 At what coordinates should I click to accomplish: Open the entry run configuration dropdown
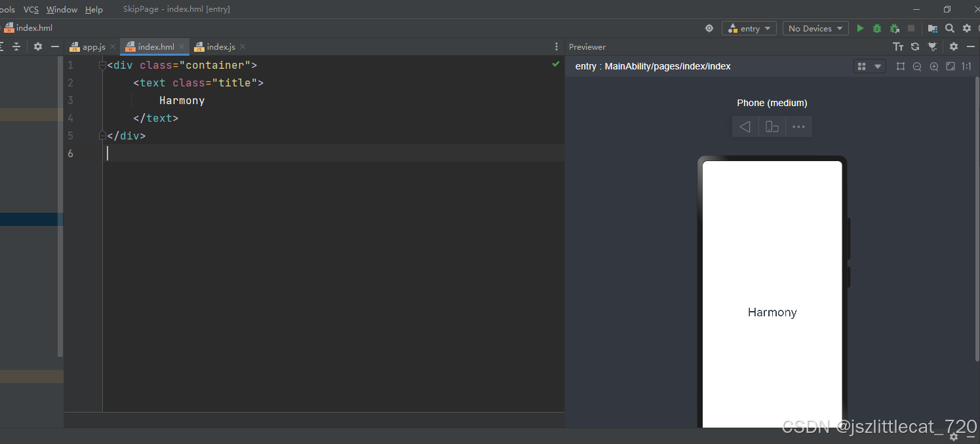[749, 28]
